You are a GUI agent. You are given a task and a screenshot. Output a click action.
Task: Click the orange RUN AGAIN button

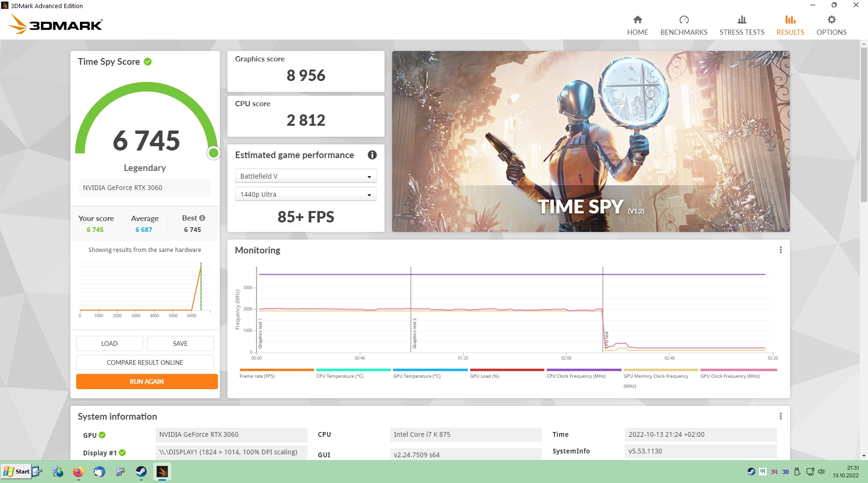click(x=147, y=382)
